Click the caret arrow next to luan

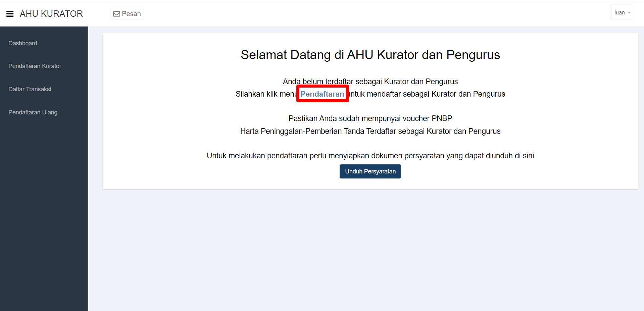[x=629, y=13]
